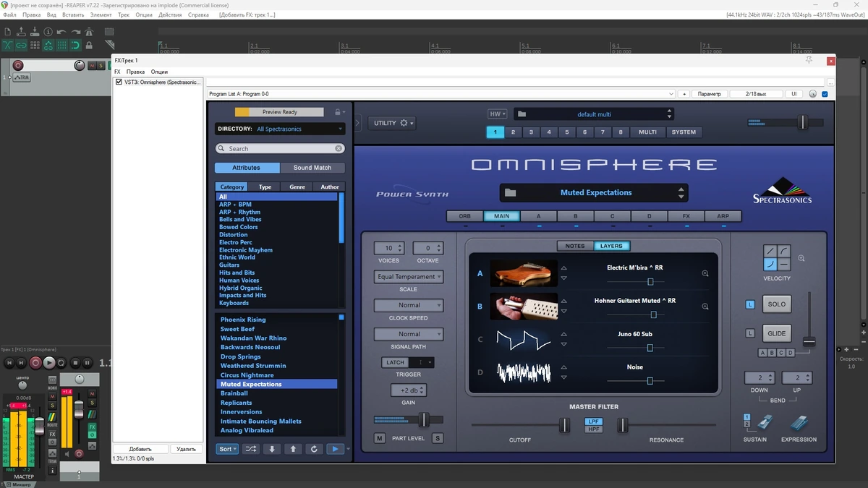Screen dimensions: 868x488
Task: Click the Electric M'bira layer A thumbnail
Action: pos(524,274)
